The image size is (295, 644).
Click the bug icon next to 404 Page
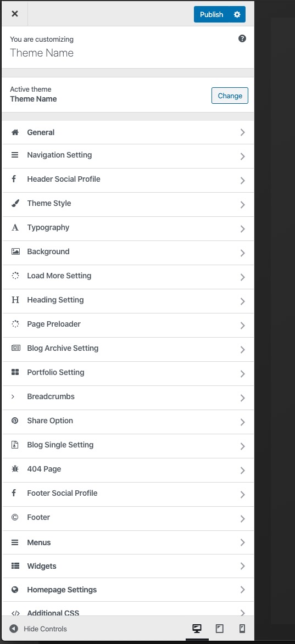[x=15, y=469]
